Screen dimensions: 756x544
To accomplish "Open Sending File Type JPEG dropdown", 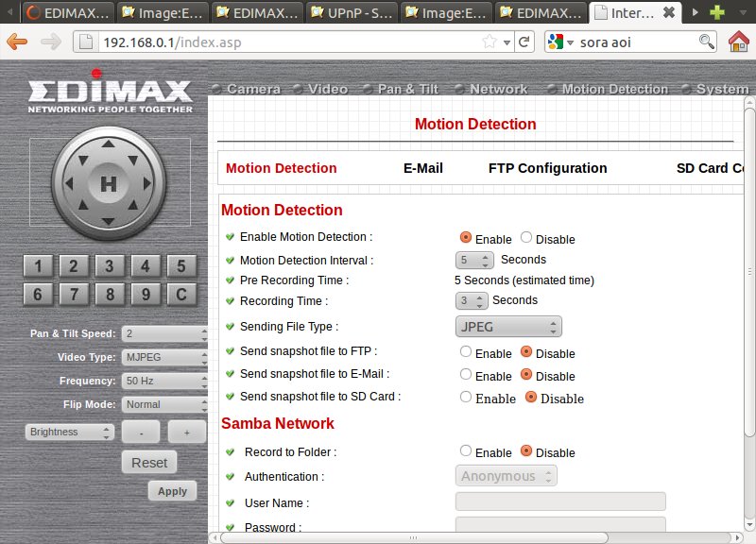I will 508,327.
